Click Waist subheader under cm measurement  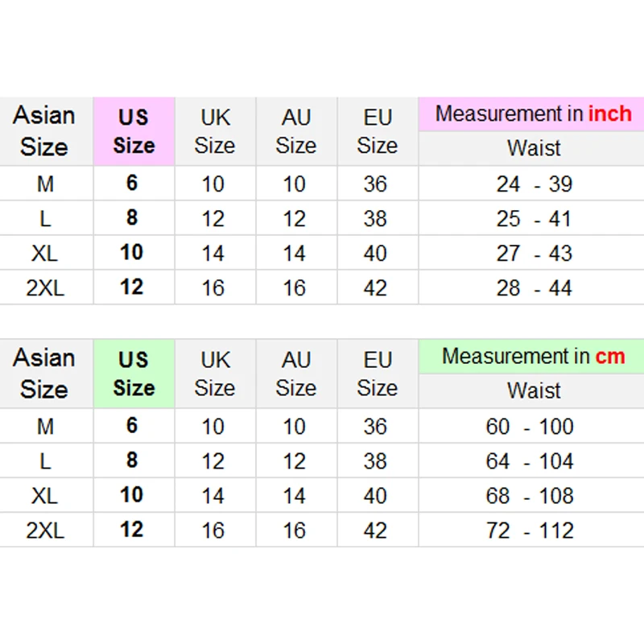pyautogui.click(x=533, y=390)
